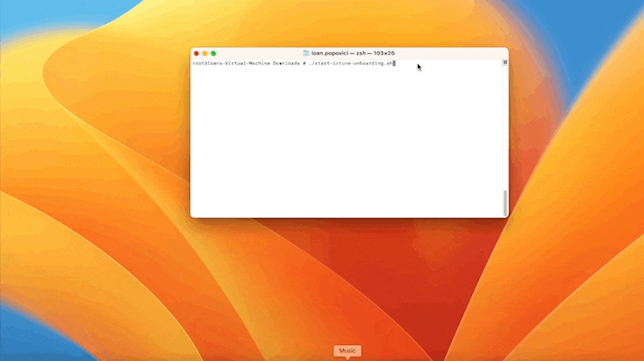Close the Terminal window
Viewport: 644px width, 361px height.
196,53
